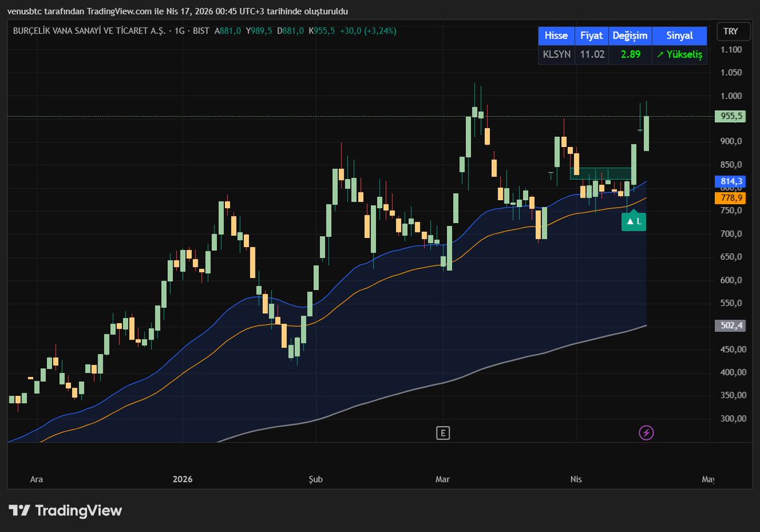Click the Sinyal column header
The width and height of the screenshot is (760, 532).
[x=679, y=35]
